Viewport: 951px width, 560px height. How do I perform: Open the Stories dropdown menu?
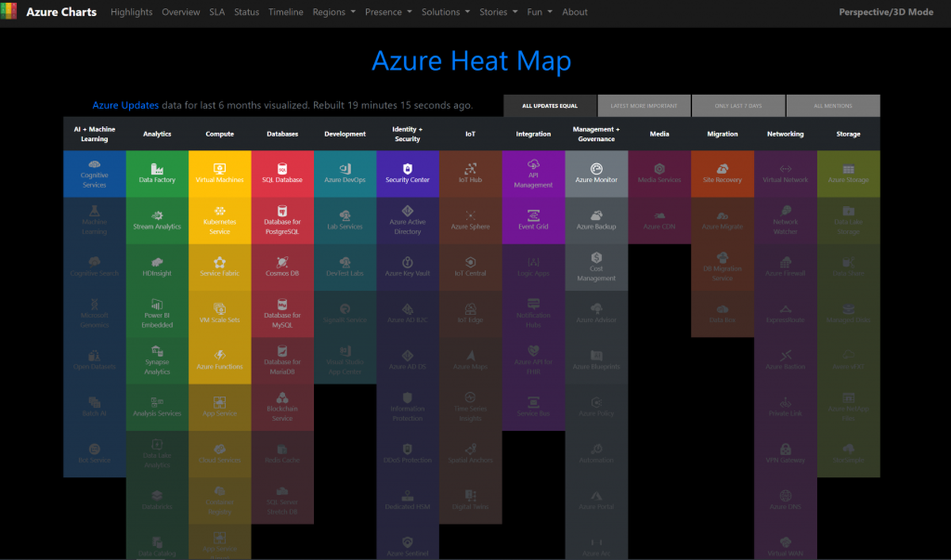point(498,12)
